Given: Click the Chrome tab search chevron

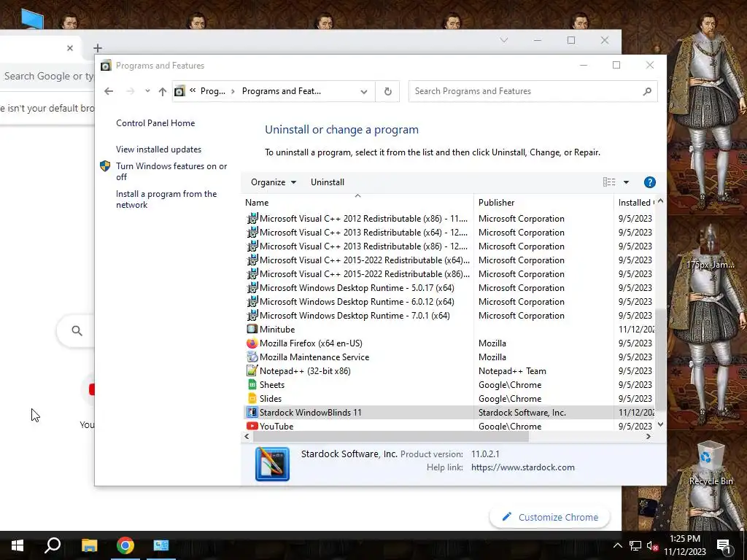Looking at the screenshot, I should point(503,41).
